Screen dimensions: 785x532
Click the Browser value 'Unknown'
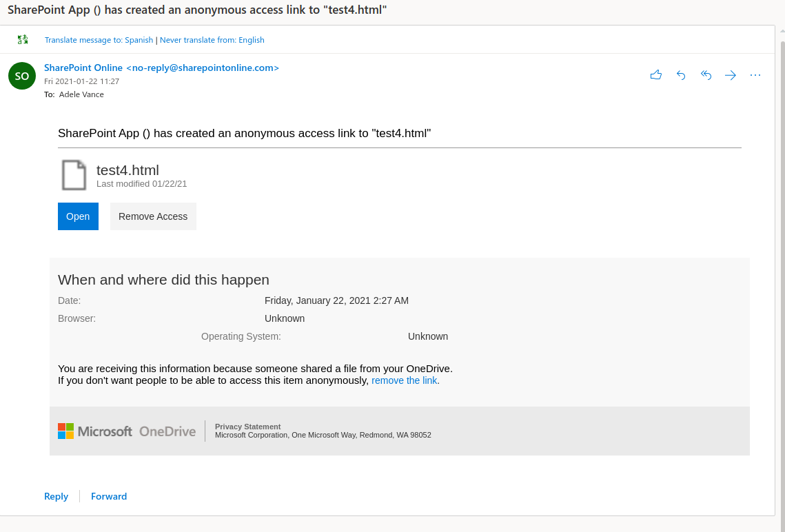pos(285,319)
